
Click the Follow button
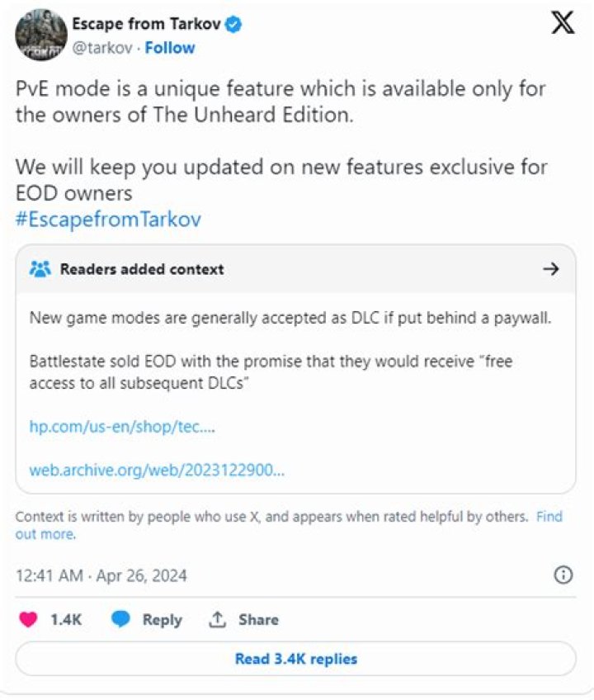pos(170,48)
